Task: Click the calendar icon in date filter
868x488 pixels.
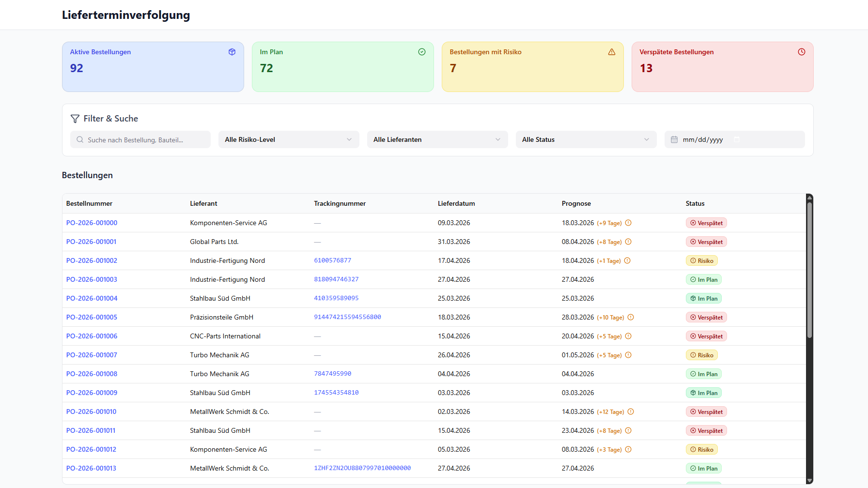Action: [674, 140]
